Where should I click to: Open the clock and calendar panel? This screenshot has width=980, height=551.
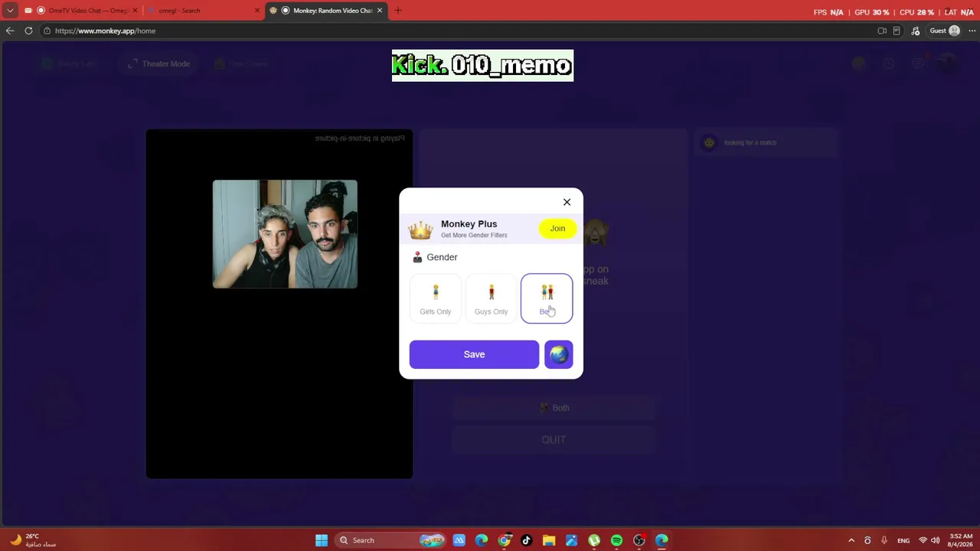[x=961, y=540]
